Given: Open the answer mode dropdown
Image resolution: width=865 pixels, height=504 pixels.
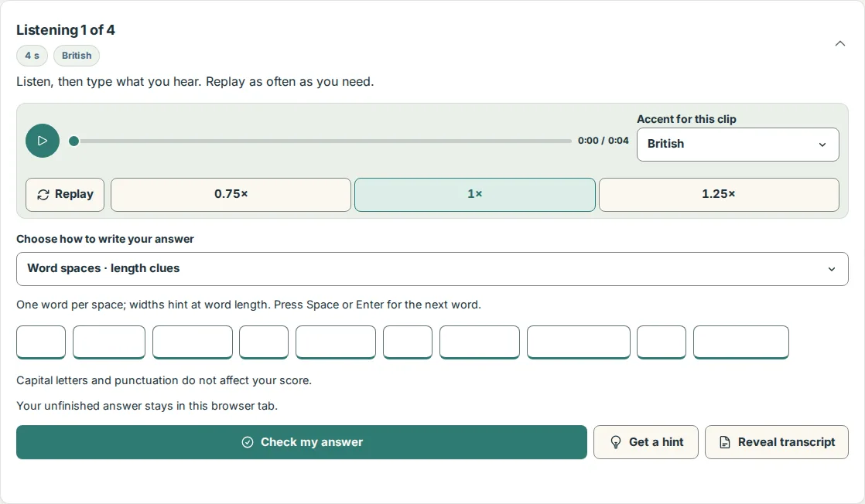Looking at the screenshot, I should [x=432, y=269].
